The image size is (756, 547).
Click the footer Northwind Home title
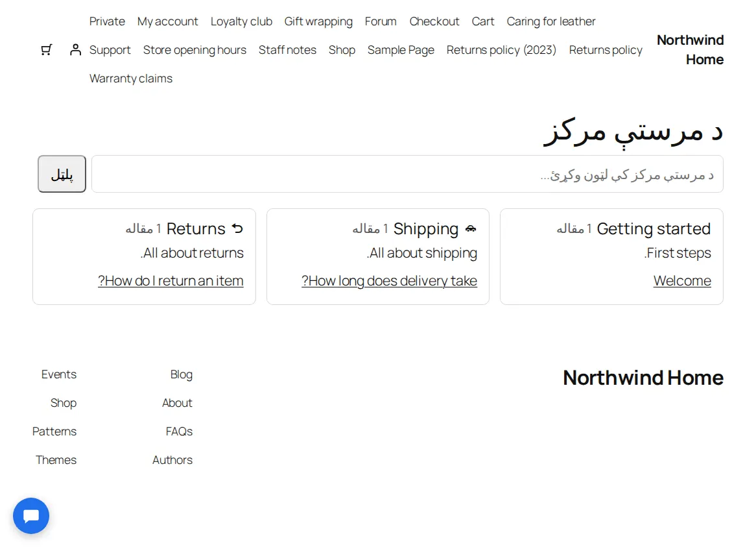click(x=643, y=378)
